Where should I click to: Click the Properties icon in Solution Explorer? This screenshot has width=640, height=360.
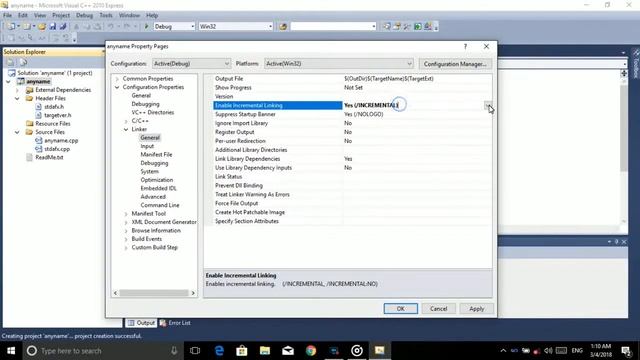tap(11, 62)
